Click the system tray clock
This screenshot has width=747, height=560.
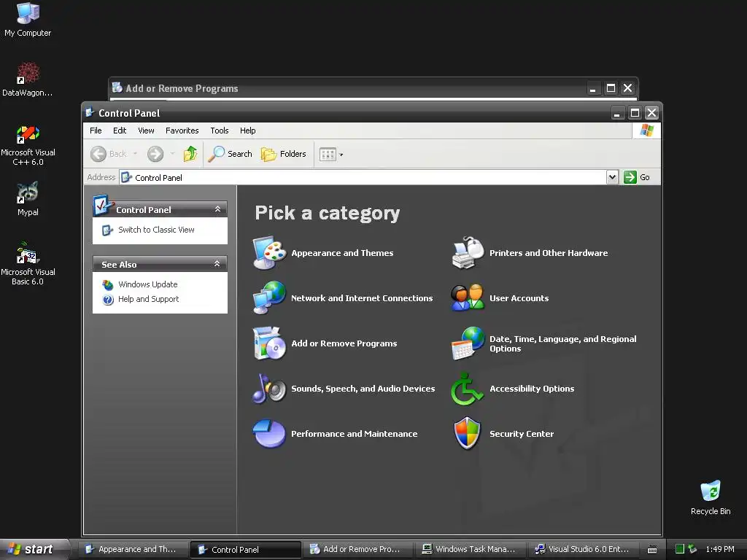click(x=720, y=550)
